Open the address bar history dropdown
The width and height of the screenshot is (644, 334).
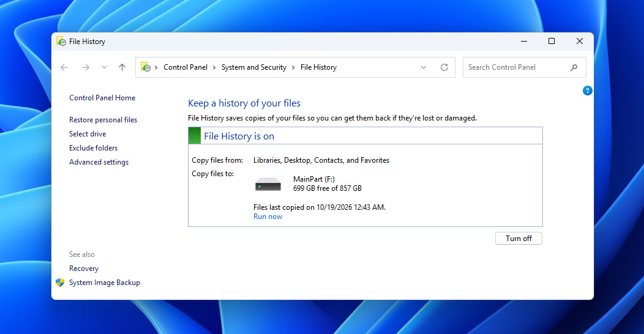pos(424,67)
